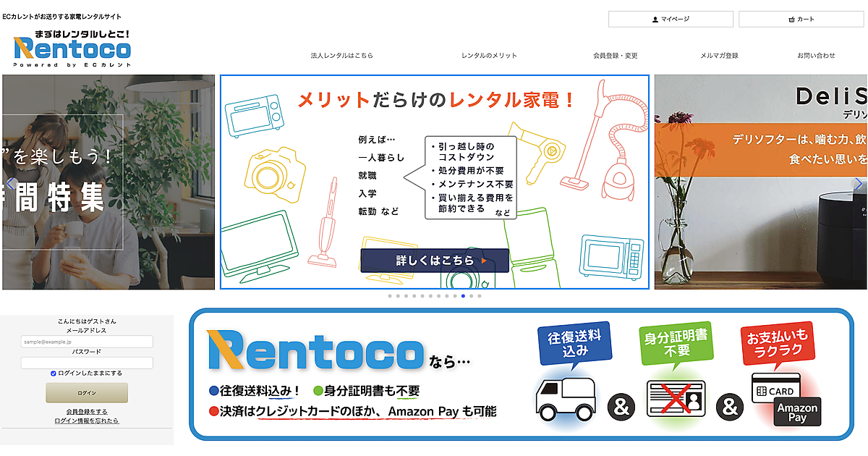Open 法人レンタルはこちら menu item

pos(341,56)
